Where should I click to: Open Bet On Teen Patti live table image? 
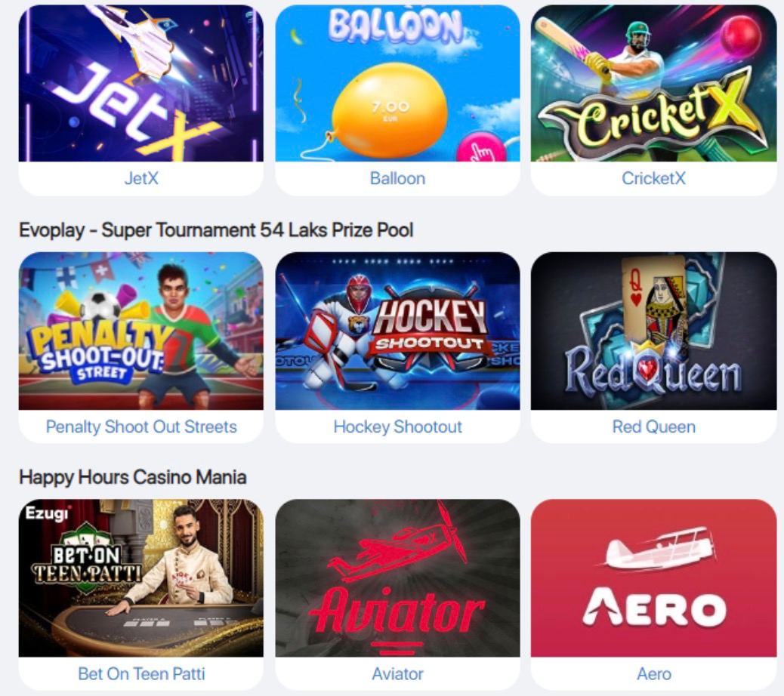pos(141,578)
